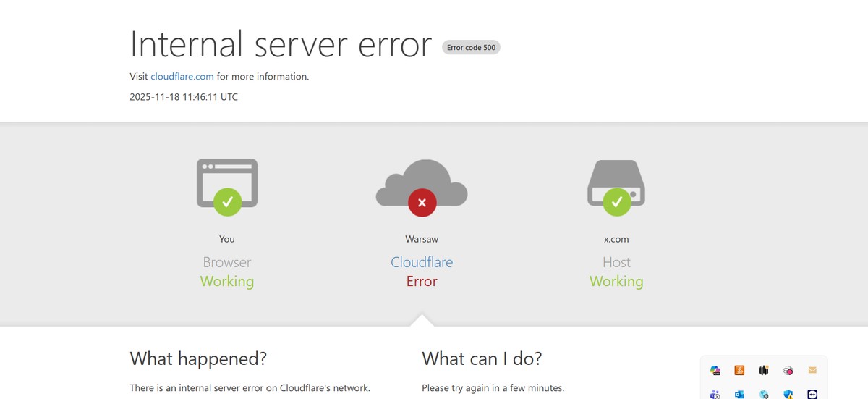
Task: Open the TeamViewer tray icon
Action: click(812, 394)
